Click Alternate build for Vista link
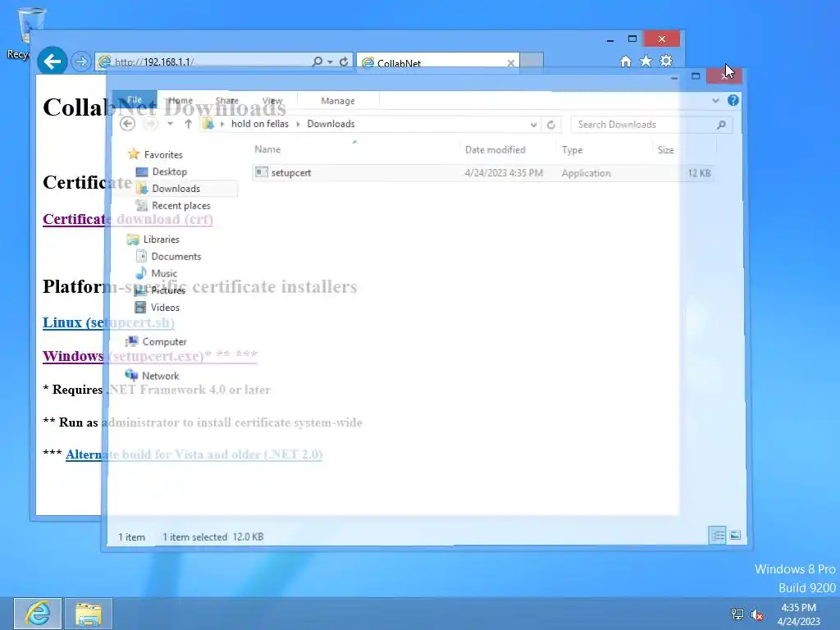This screenshot has height=630, width=840. (x=194, y=454)
